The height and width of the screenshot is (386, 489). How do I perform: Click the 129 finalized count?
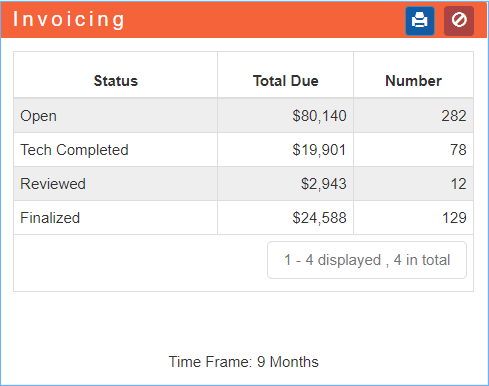point(454,218)
